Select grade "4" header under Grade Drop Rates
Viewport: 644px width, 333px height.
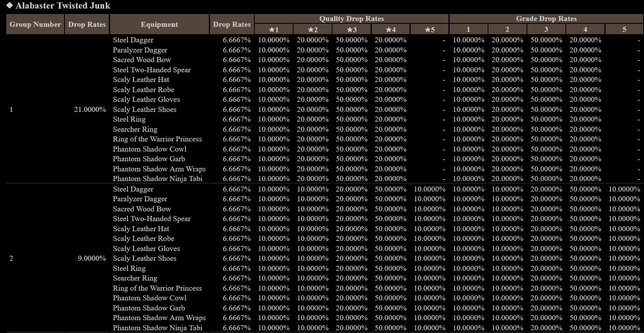tap(585, 29)
